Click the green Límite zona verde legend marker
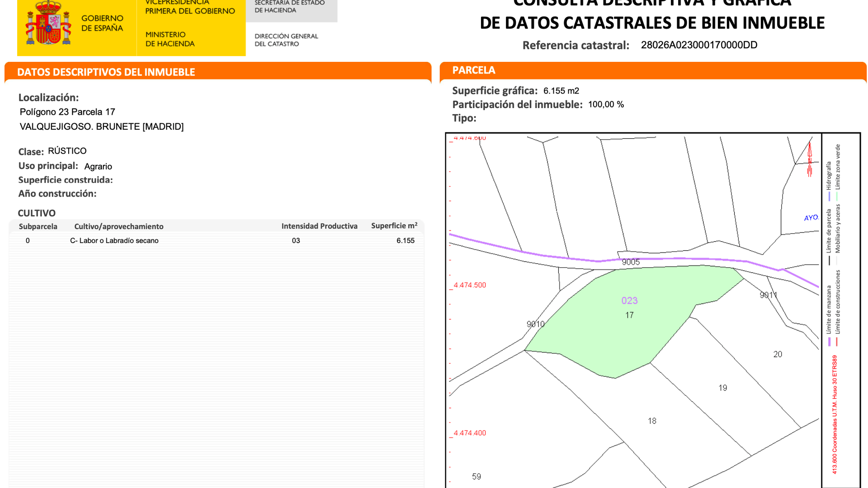Image resolution: width=868 pixels, height=488 pixels. (x=837, y=197)
